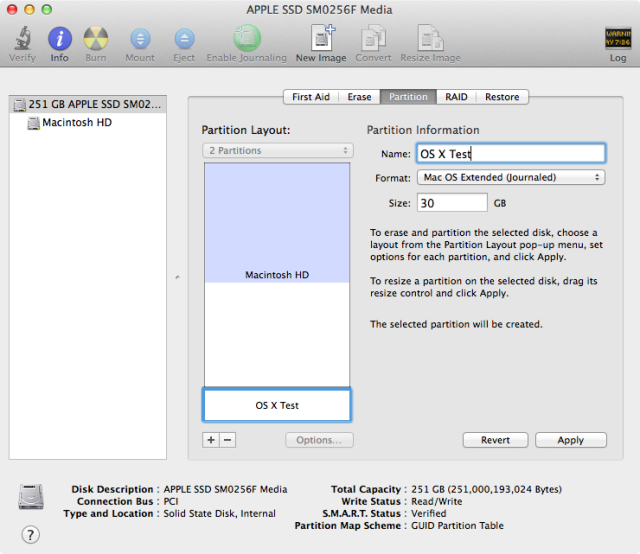Click the Mount toolbar icon
Viewport: 640px width, 554px height.
click(140, 39)
